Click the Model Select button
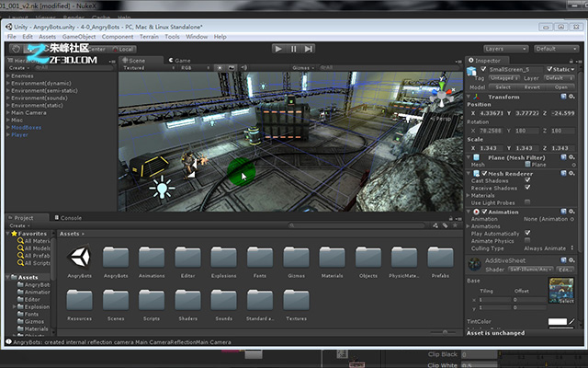 pyautogui.click(x=503, y=87)
